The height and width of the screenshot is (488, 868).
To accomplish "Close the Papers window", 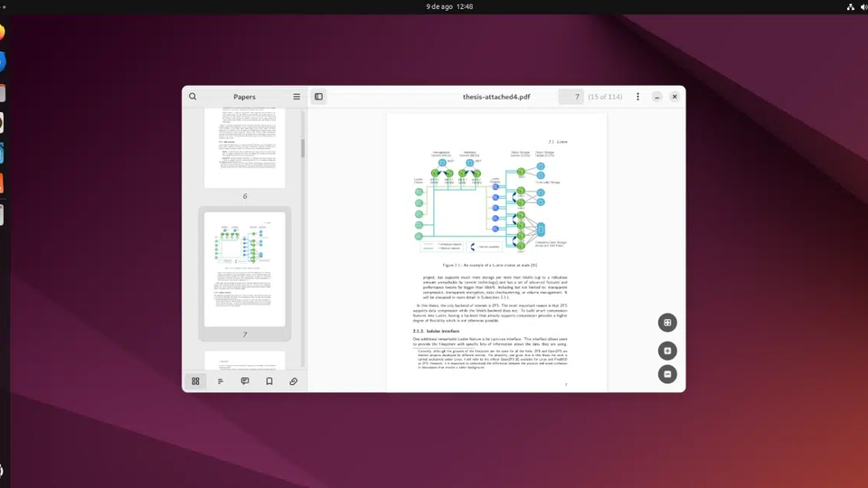I will click(x=675, y=97).
